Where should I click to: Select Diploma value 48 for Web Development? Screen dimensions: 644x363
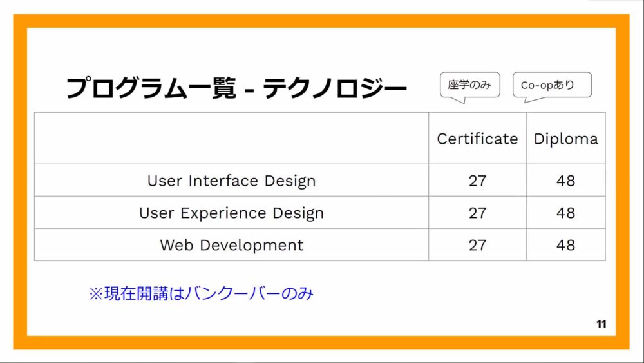565,245
